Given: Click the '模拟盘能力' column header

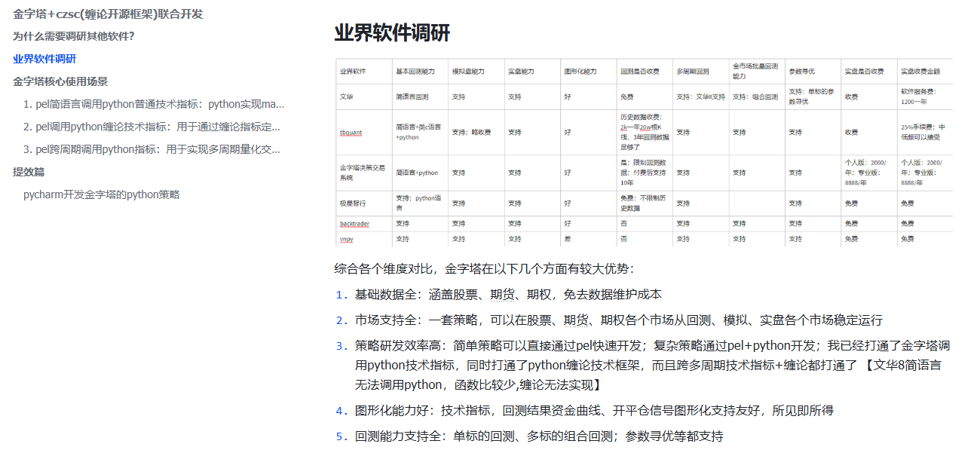Looking at the screenshot, I should [476, 71].
